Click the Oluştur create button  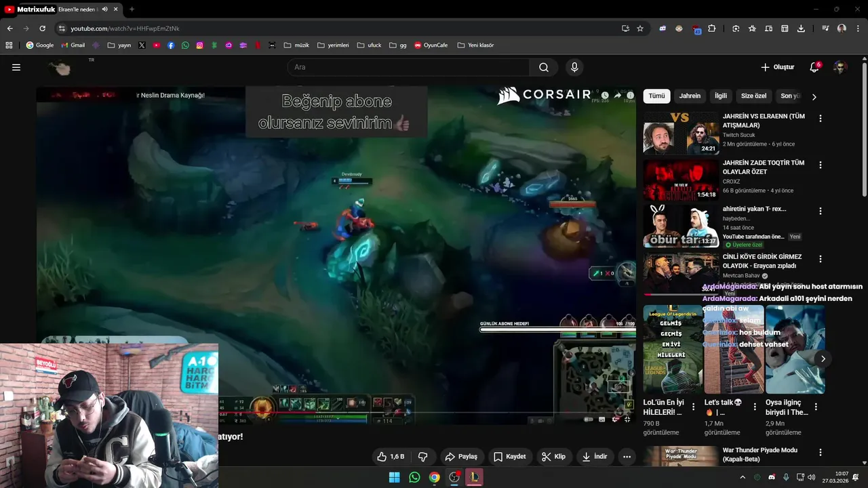click(777, 67)
